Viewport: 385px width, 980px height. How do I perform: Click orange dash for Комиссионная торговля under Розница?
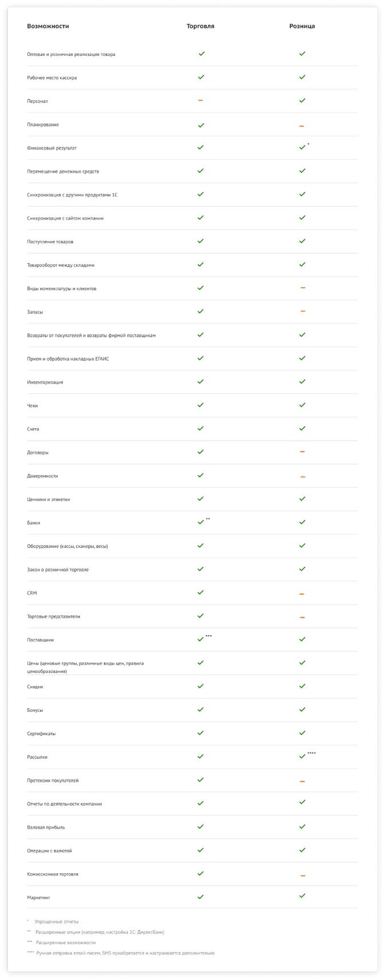click(302, 876)
